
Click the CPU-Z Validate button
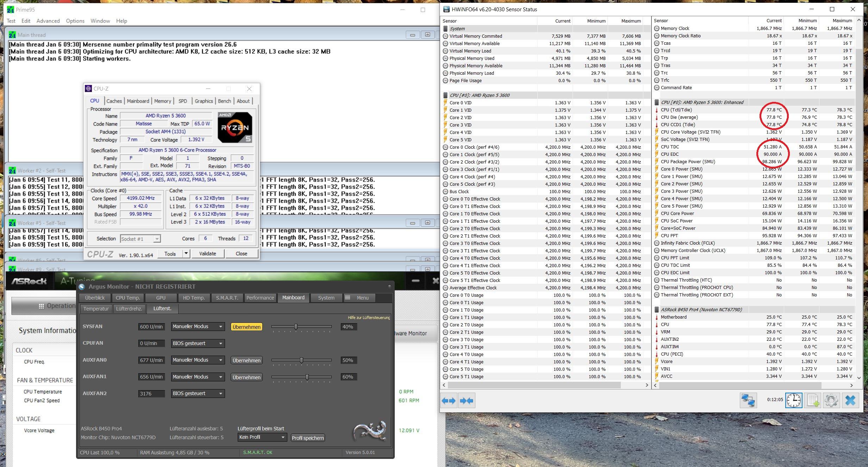[x=207, y=253]
